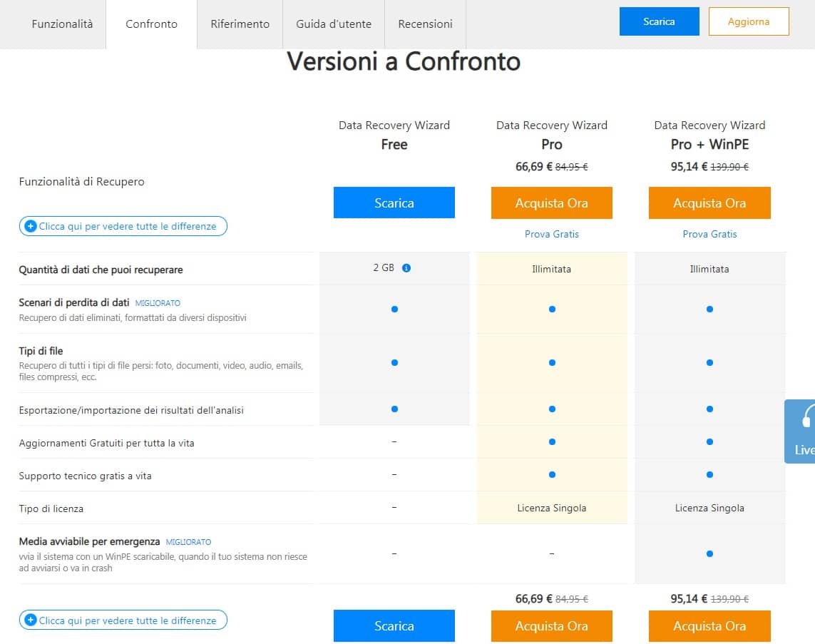Click the 'Tipi di file' row label
This screenshot has width=815, height=644.
(41, 351)
